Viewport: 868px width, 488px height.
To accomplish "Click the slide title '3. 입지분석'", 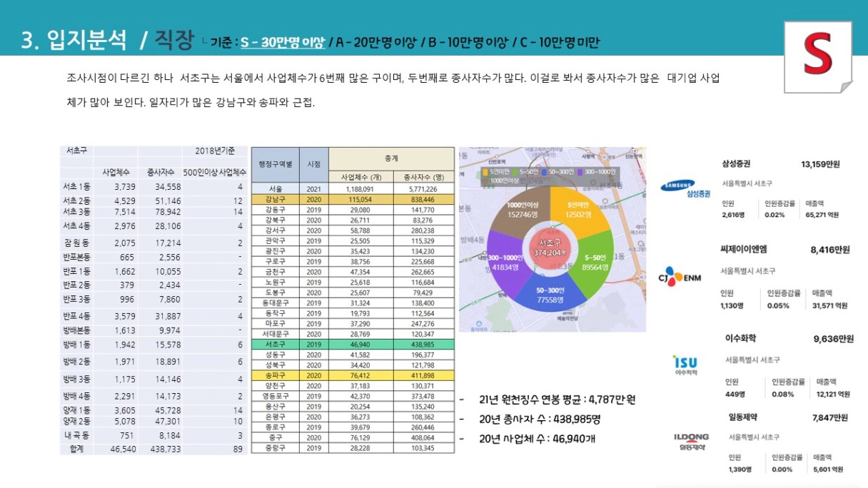I will [x=74, y=40].
